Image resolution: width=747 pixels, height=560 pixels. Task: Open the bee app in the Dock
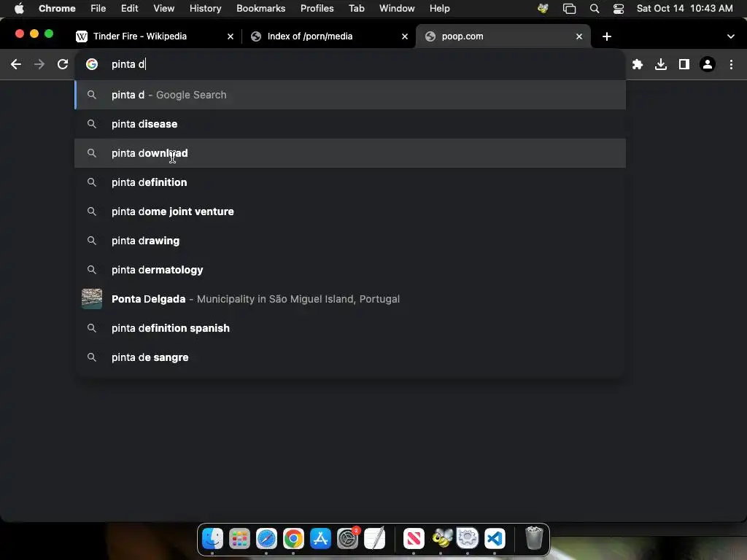pos(441,539)
